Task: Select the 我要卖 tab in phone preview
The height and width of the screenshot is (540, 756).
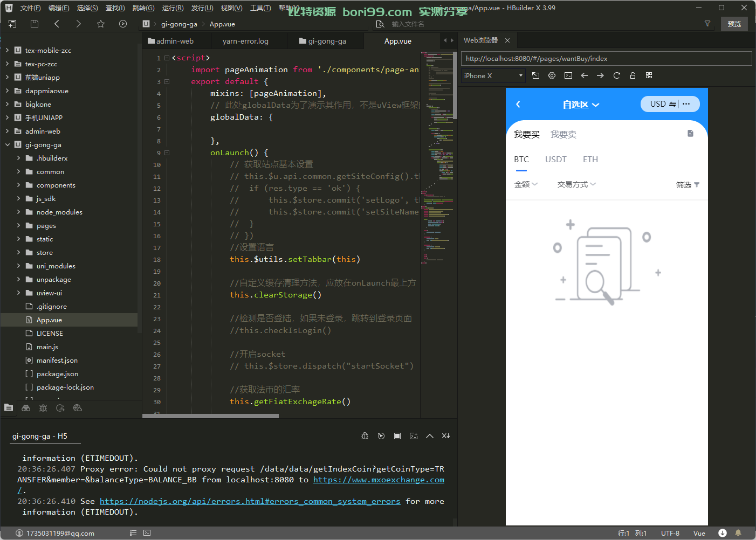Action: coord(563,134)
